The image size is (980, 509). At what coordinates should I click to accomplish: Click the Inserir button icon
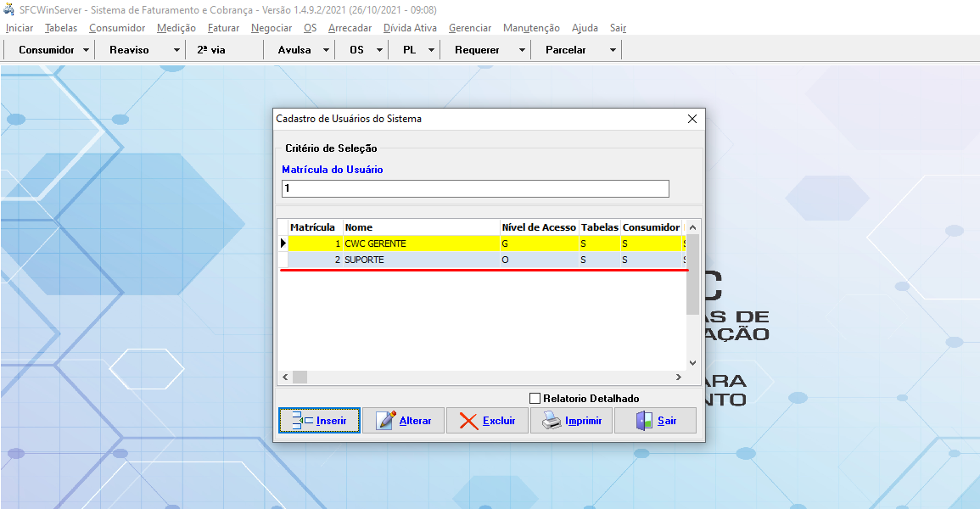pyautogui.click(x=302, y=421)
